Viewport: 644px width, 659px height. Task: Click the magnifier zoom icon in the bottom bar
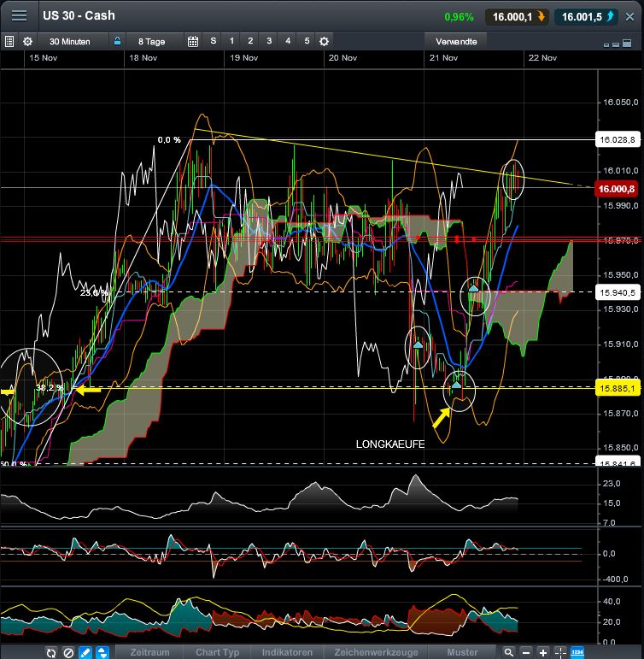click(x=509, y=652)
